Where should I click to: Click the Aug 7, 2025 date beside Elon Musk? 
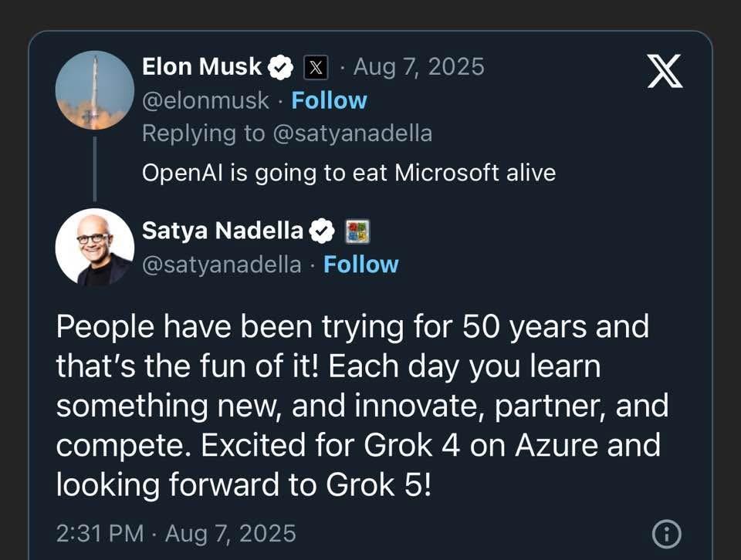click(x=418, y=68)
